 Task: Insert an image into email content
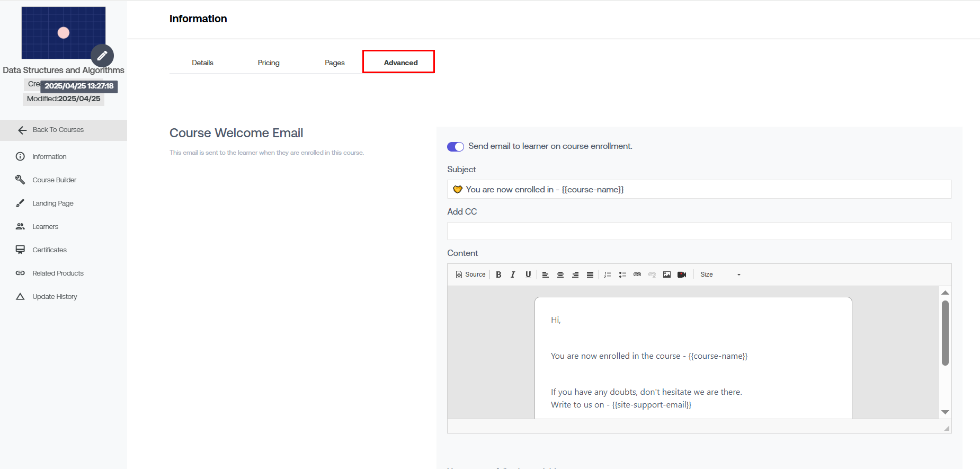pos(667,275)
